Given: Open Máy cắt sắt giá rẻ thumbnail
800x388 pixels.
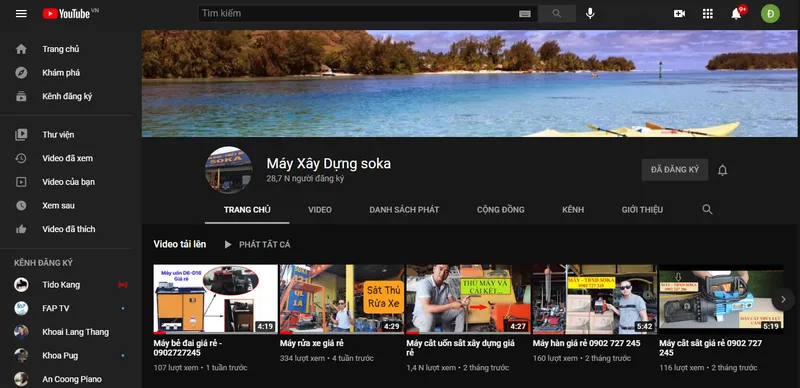Looking at the screenshot, I should tap(721, 299).
